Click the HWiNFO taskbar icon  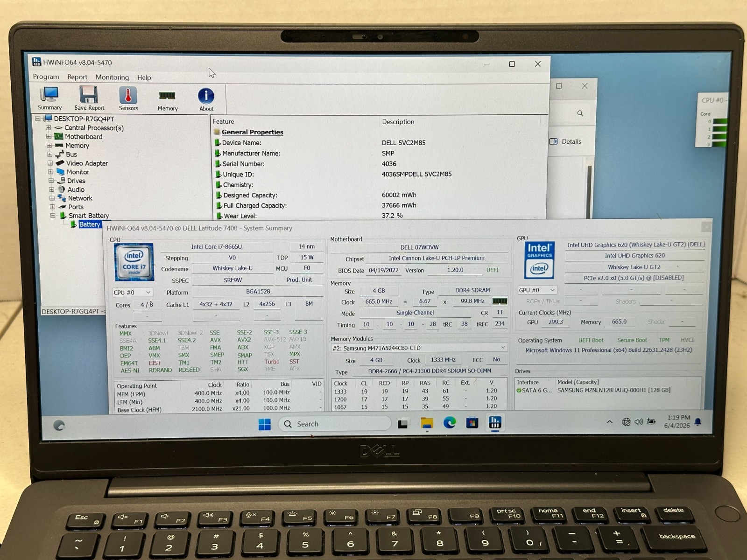(495, 423)
